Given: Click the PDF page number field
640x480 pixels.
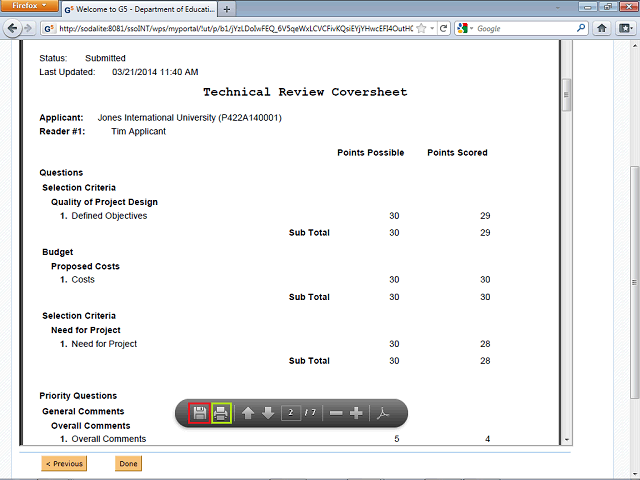Looking at the screenshot, I should tap(291, 413).
